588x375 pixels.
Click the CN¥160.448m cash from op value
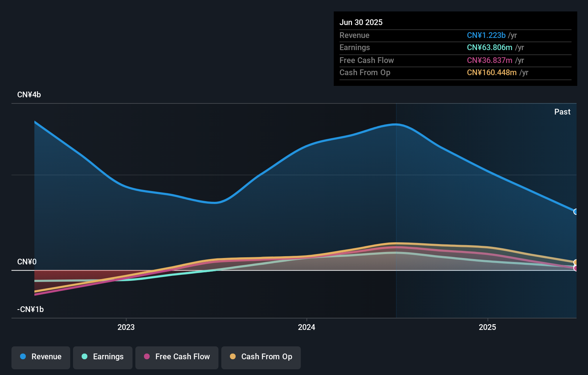[x=492, y=72]
